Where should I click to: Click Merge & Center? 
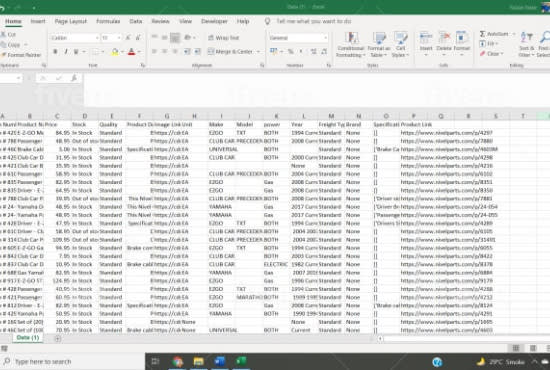point(230,52)
